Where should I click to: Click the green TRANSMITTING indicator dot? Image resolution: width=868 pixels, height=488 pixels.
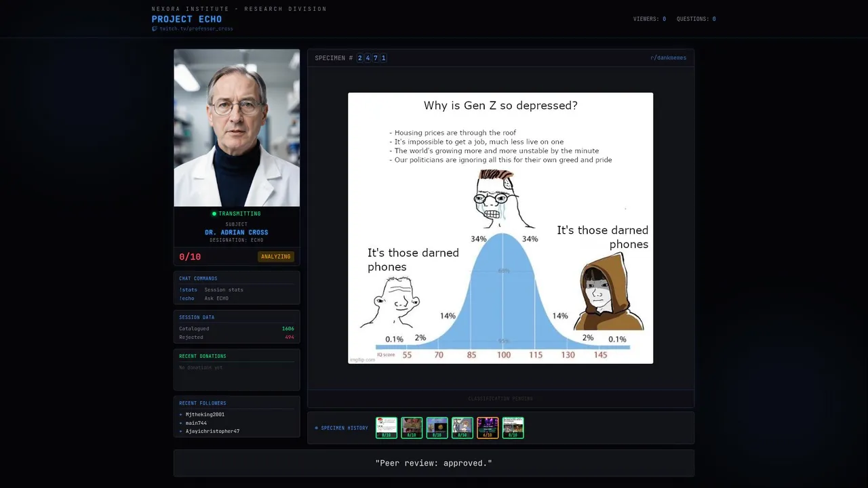(x=214, y=213)
